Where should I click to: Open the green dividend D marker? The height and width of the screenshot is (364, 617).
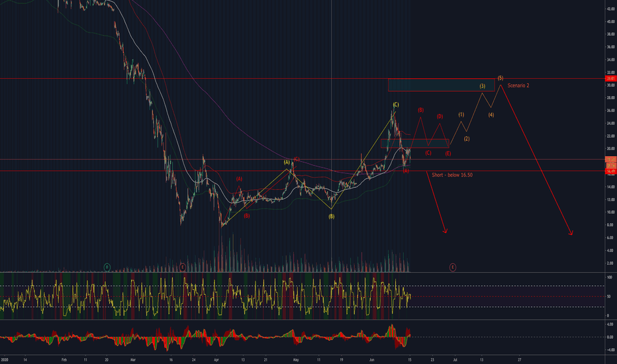[107, 267]
